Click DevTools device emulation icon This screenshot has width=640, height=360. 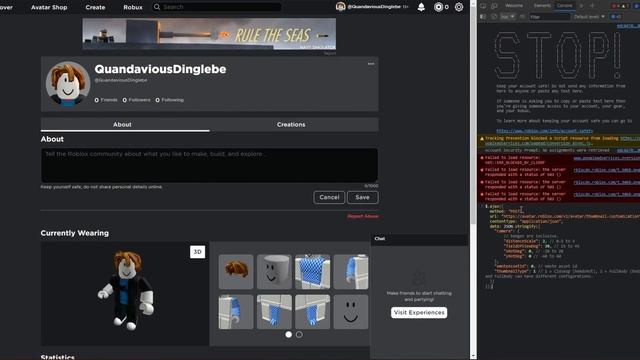point(494,6)
